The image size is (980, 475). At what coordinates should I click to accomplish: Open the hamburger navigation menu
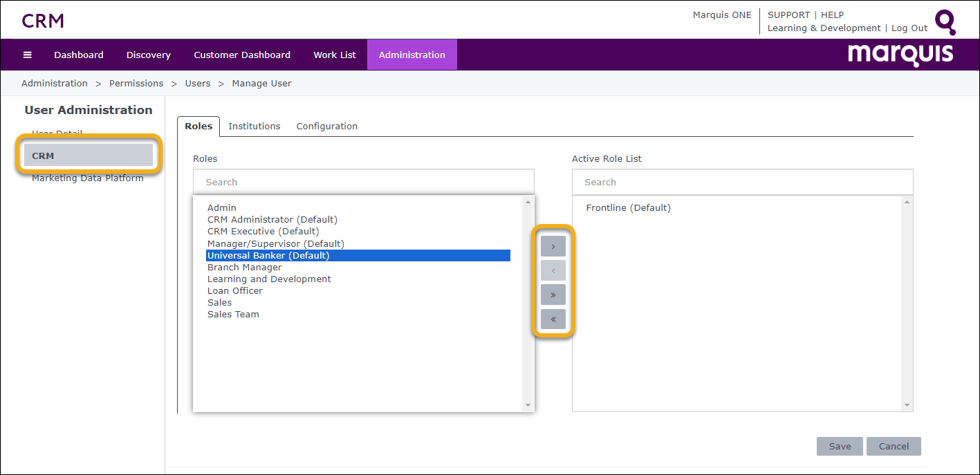tap(28, 55)
